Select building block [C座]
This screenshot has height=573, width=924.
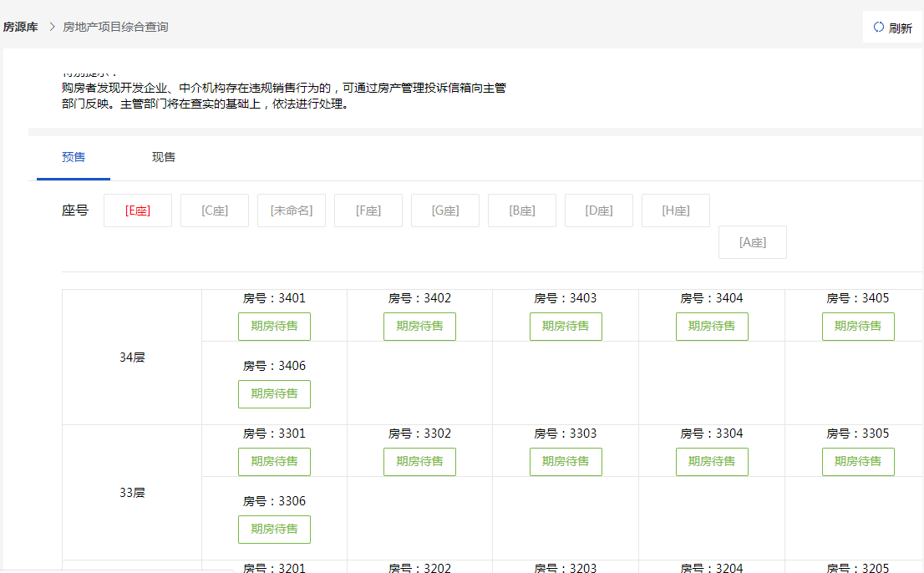[214, 210]
